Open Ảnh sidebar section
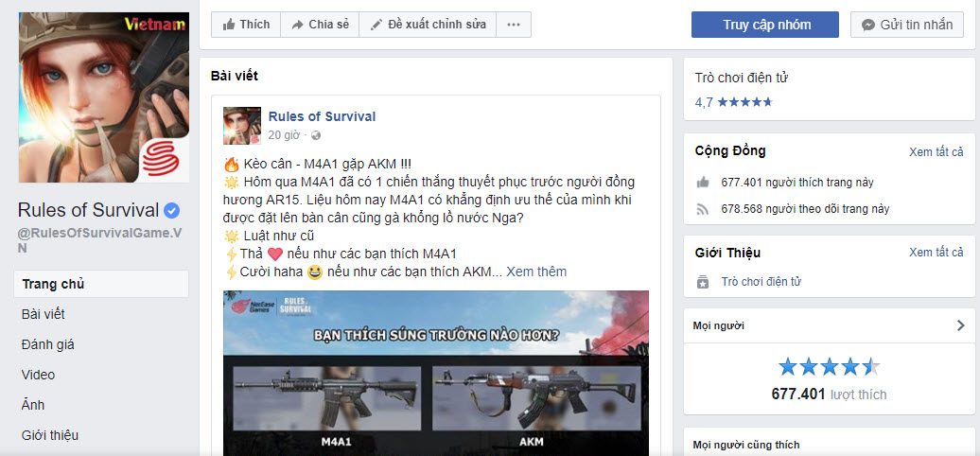The width and height of the screenshot is (980, 456). tap(33, 405)
